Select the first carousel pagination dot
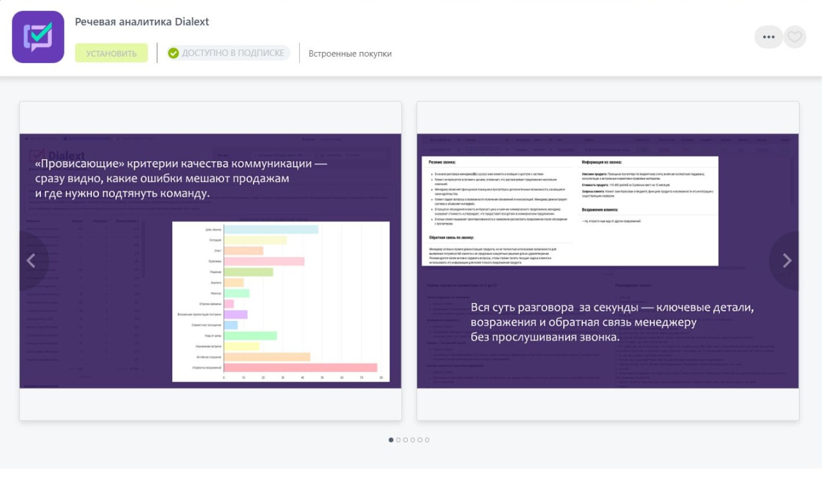 point(391,440)
